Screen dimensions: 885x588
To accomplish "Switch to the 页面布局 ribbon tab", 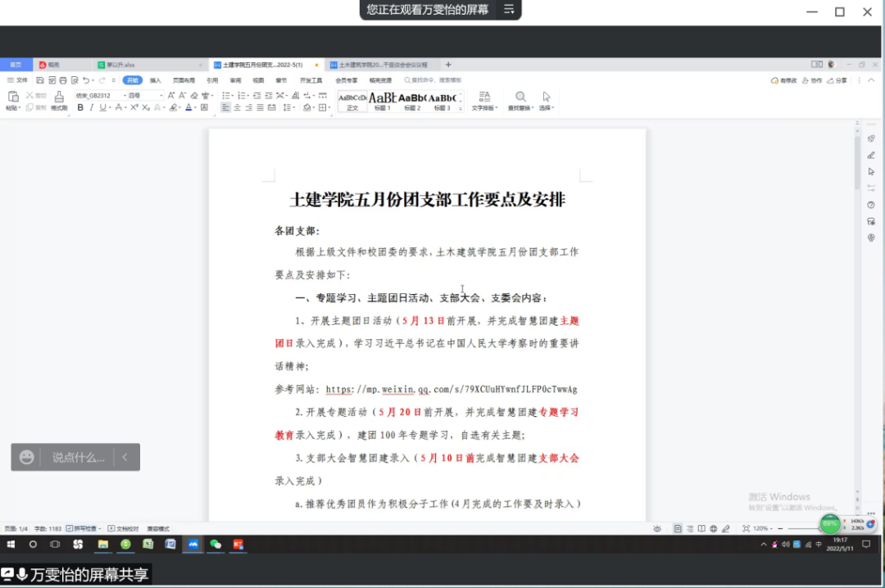I will coord(184,80).
